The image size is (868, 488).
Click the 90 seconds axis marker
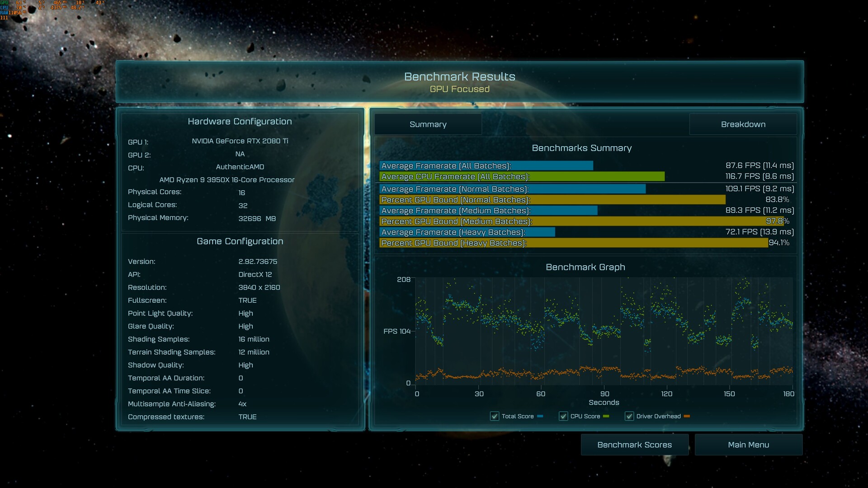[604, 394]
